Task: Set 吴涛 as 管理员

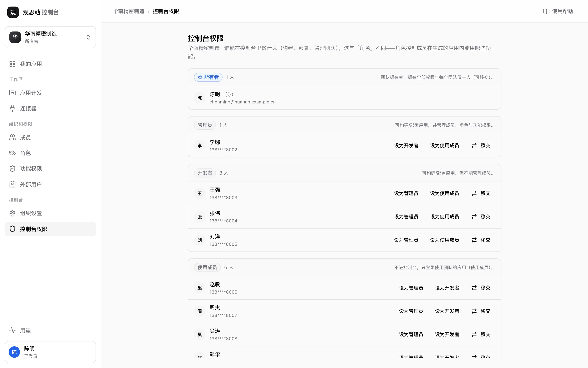Action: click(x=411, y=335)
